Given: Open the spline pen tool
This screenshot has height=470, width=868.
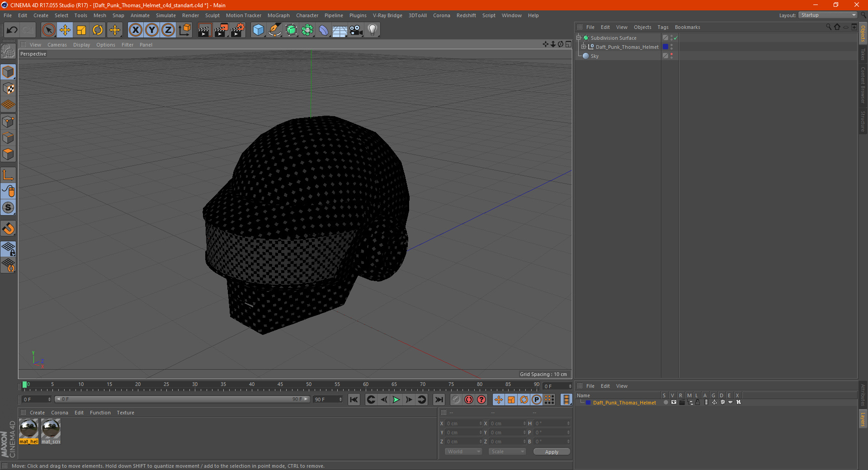Looking at the screenshot, I should pos(274,30).
